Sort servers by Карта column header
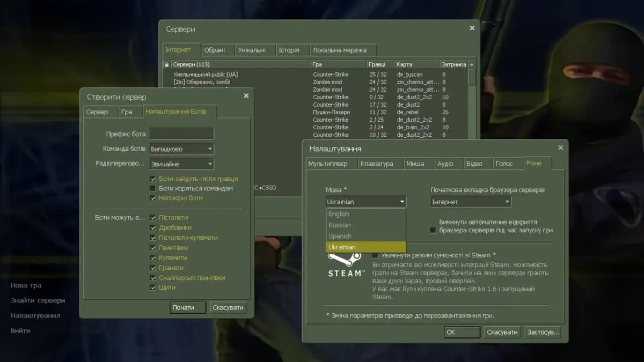 [417, 64]
